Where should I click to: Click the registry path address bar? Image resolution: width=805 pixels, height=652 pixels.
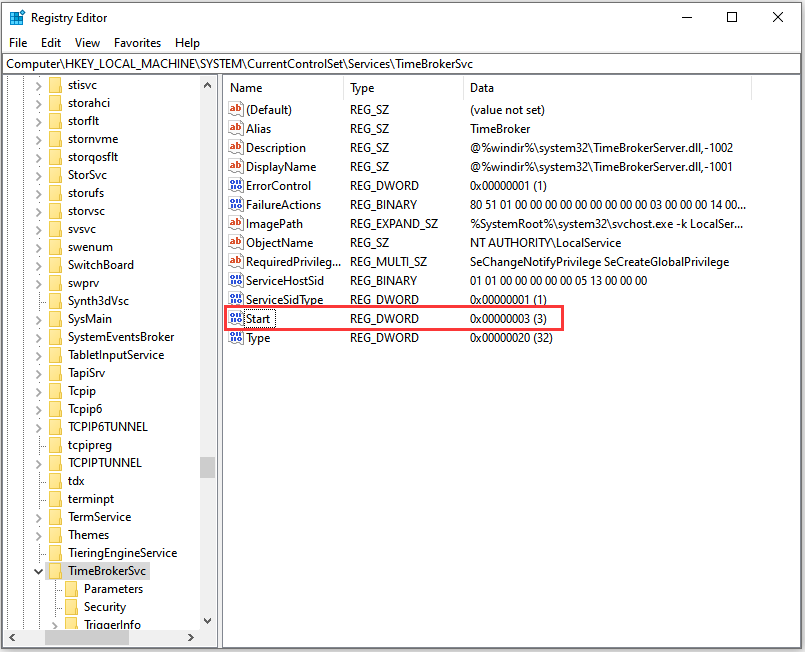tap(401, 64)
